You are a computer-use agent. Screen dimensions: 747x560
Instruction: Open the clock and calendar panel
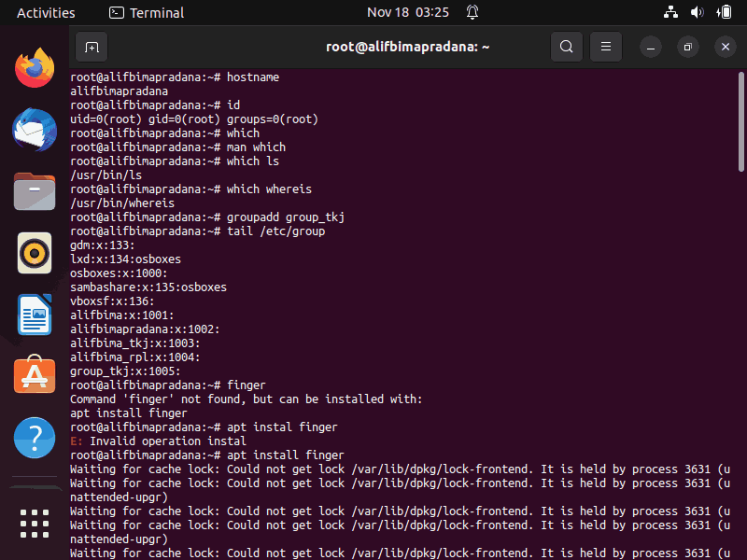408,12
